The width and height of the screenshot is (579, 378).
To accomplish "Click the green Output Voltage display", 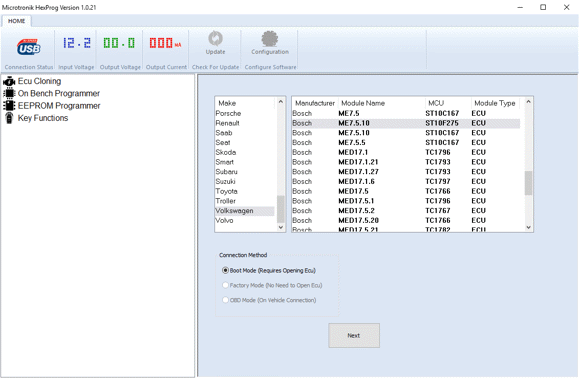I will tap(119, 43).
